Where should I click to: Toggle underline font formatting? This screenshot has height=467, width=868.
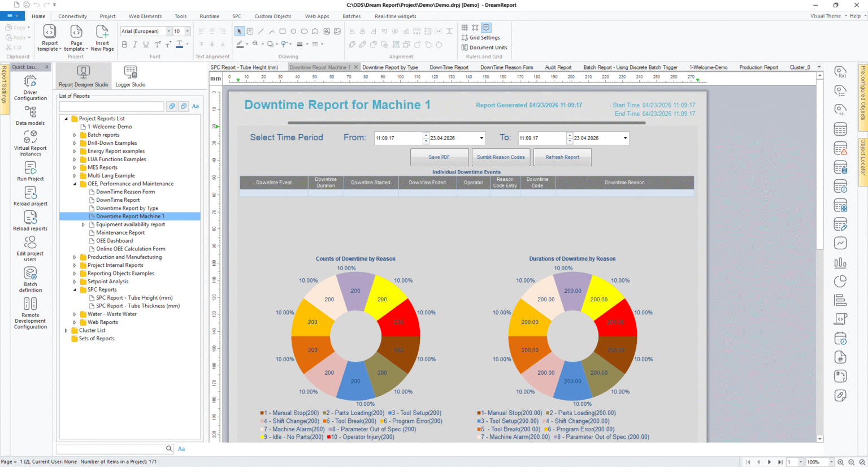pyautogui.click(x=146, y=44)
